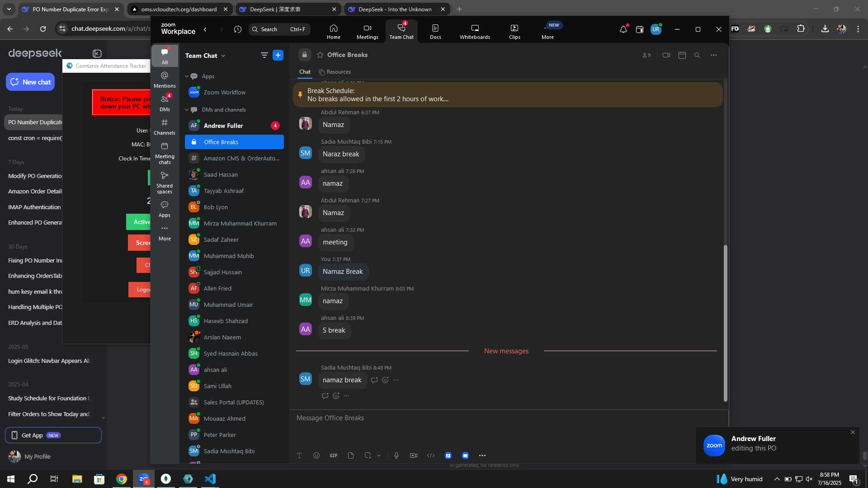
Task: Take screenshot capture in composer
Action: tap(368, 455)
